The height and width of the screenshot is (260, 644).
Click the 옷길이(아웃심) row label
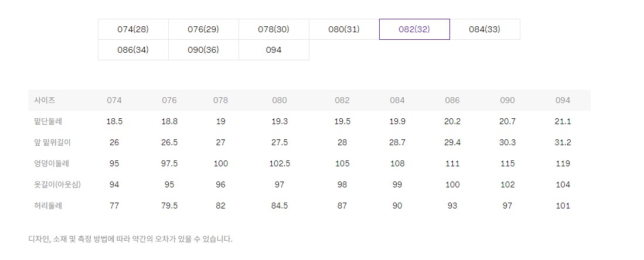[57, 184]
